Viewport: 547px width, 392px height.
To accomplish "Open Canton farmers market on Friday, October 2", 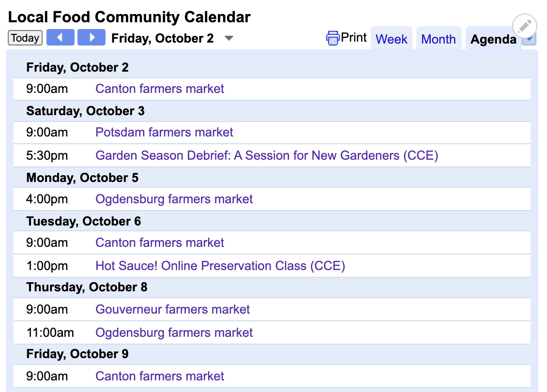I will tap(160, 89).
